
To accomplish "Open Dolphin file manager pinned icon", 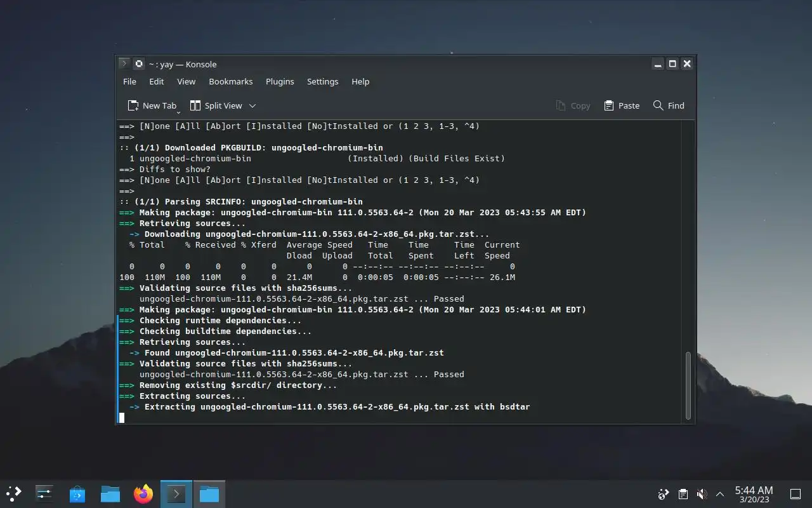I will [110, 493].
